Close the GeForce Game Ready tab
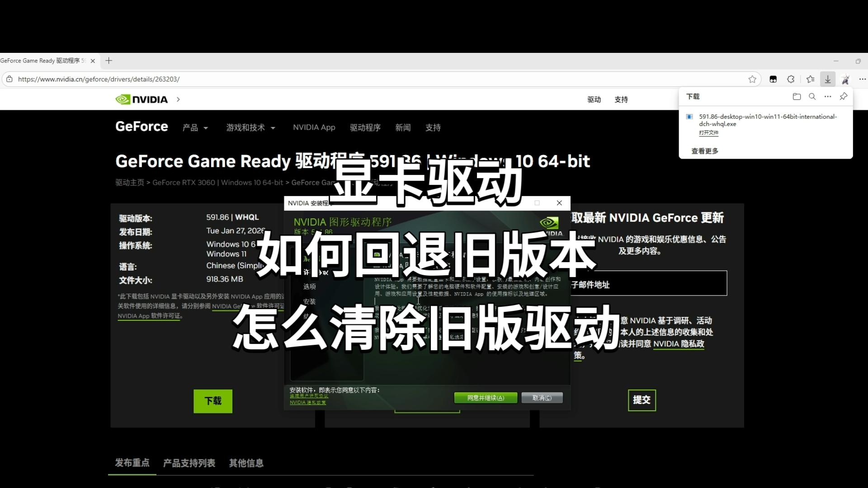 [x=93, y=61]
